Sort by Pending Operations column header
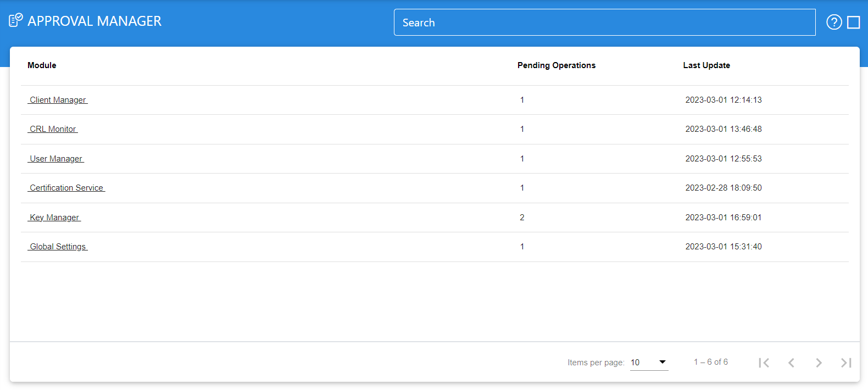 point(556,65)
